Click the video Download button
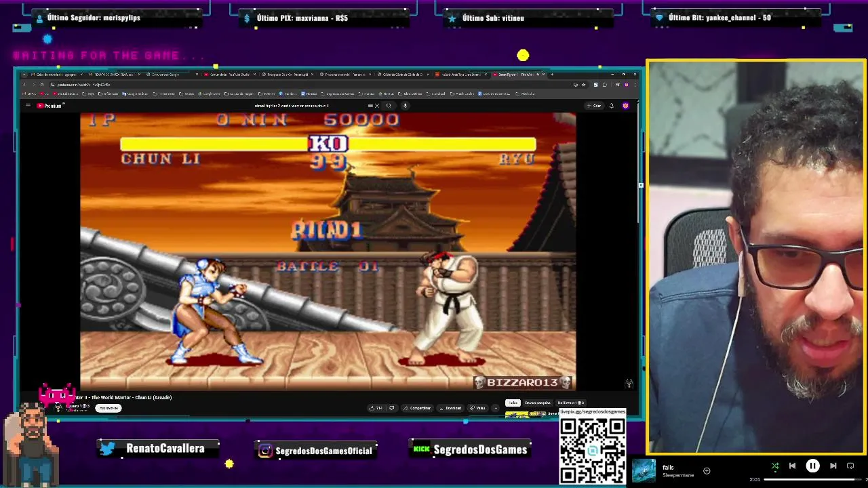This screenshot has height=488, width=868. (450, 408)
